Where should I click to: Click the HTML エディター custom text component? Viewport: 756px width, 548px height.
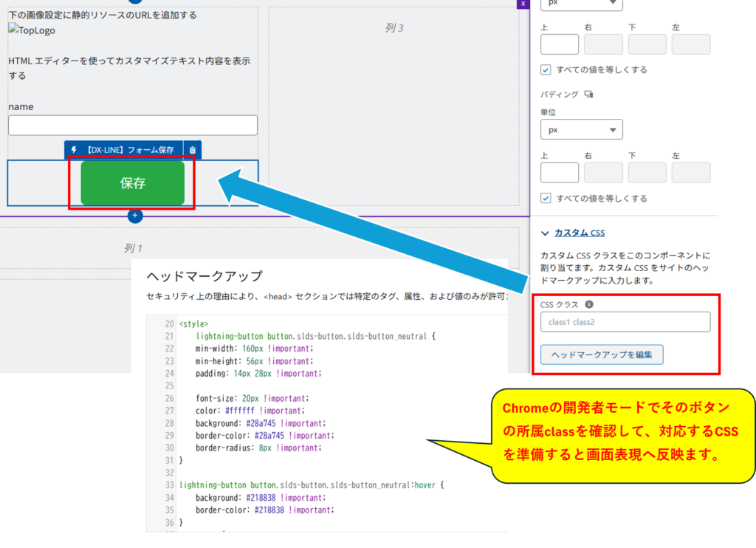(129, 68)
